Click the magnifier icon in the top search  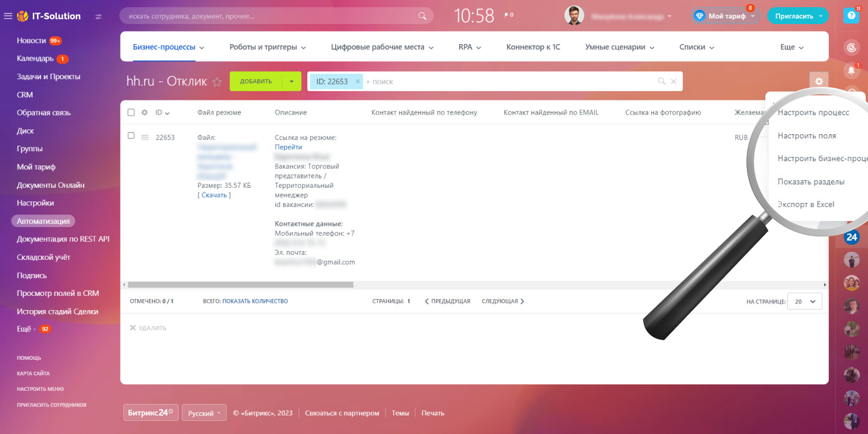(422, 16)
